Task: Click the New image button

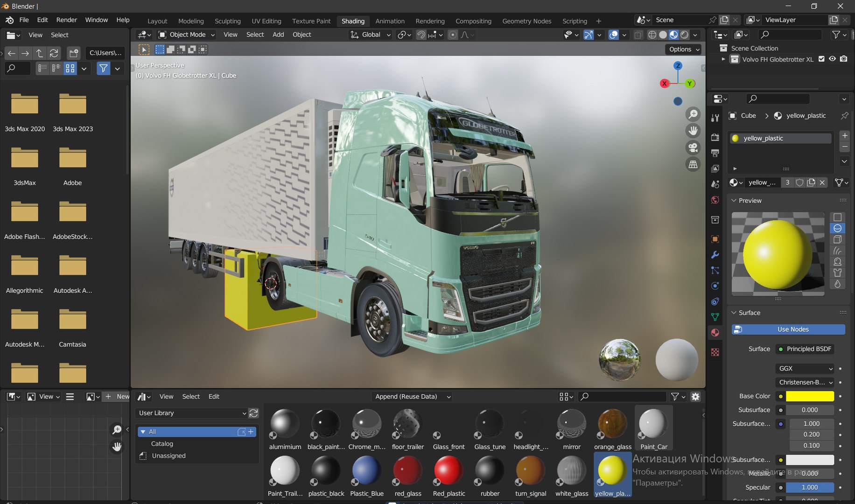Action: click(x=116, y=397)
